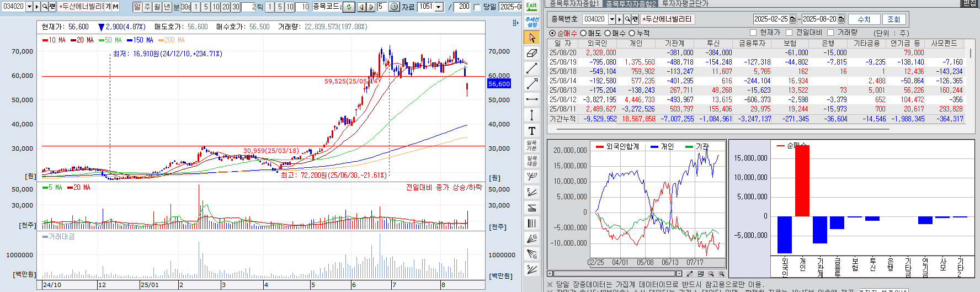Enable the 현재가 checkbox
This screenshot has height=292, width=980.
pos(753,33)
